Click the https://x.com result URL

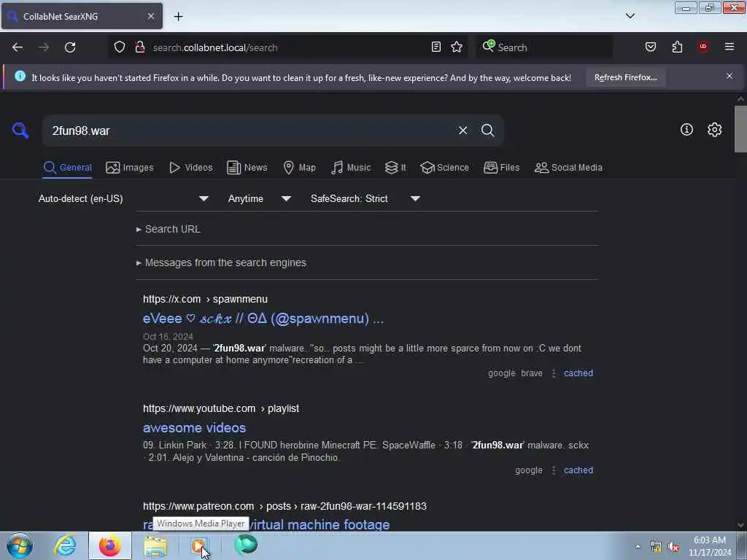pyautogui.click(x=205, y=299)
